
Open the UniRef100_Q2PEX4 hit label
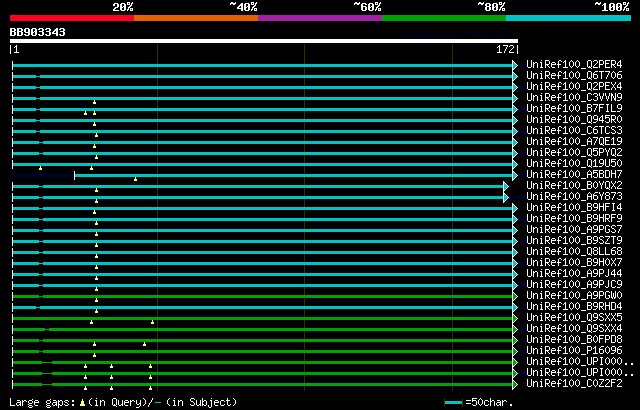pos(574,86)
